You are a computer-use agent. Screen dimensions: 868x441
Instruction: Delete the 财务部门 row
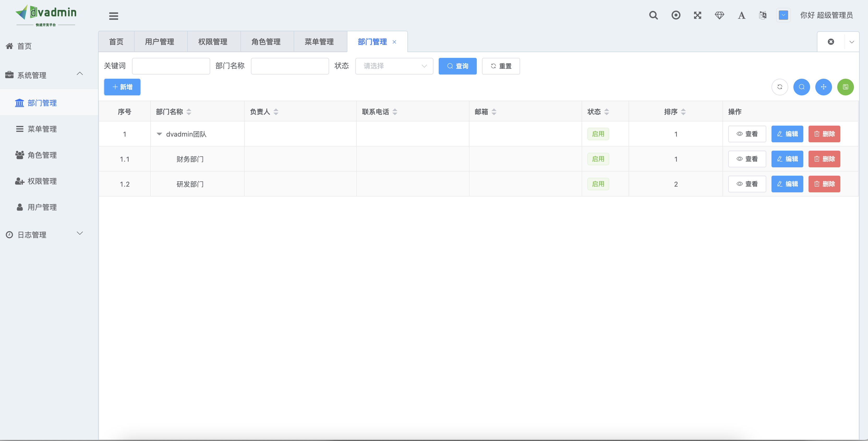coord(824,159)
